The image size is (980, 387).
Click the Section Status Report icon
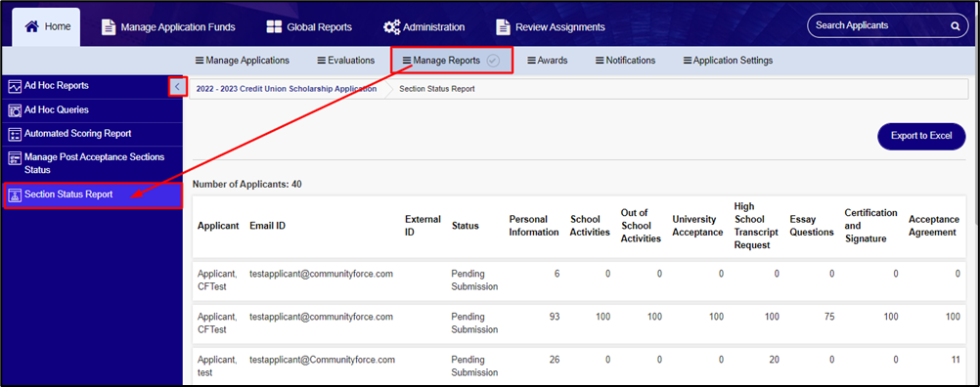15,195
